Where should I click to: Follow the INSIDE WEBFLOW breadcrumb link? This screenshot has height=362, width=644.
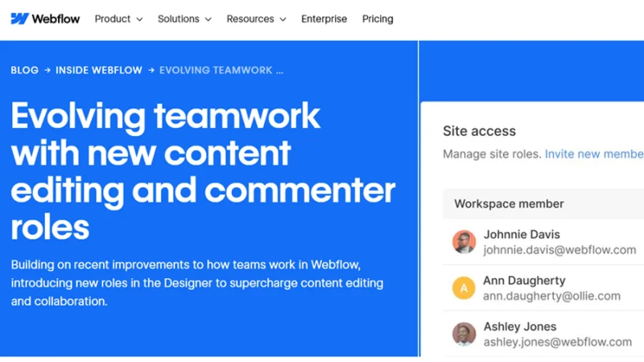pyautogui.click(x=99, y=70)
